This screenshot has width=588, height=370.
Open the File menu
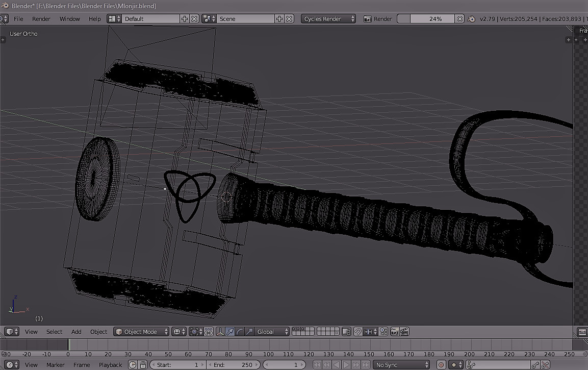(x=18, y=19)
